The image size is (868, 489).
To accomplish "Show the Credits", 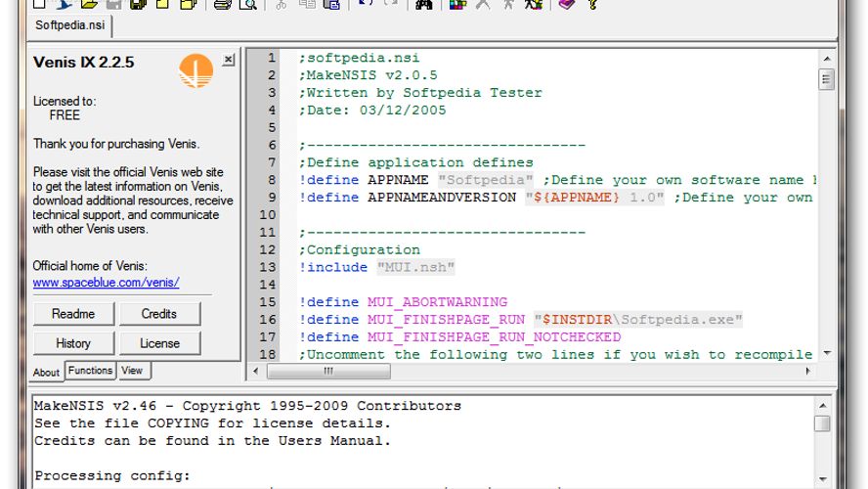I will [159, 313].
